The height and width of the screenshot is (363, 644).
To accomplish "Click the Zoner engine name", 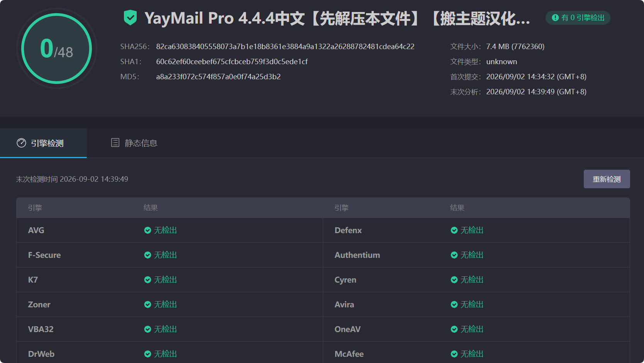I will point(39,305).
